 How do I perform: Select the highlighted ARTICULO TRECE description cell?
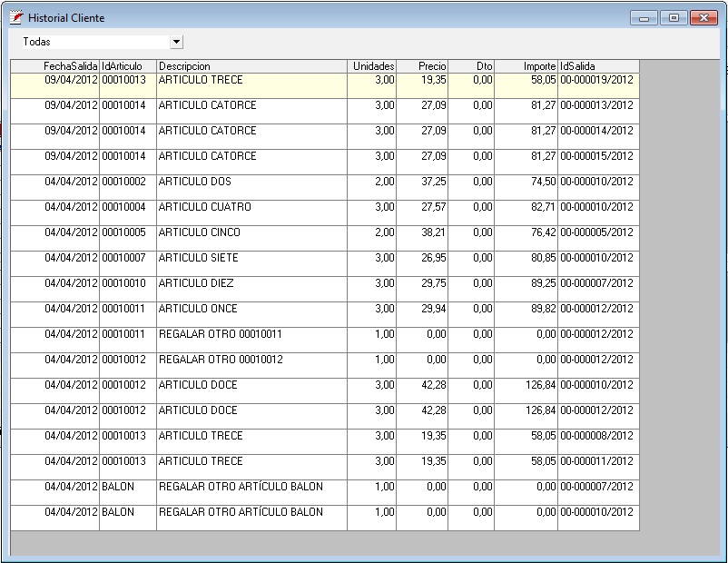(251, 85)
